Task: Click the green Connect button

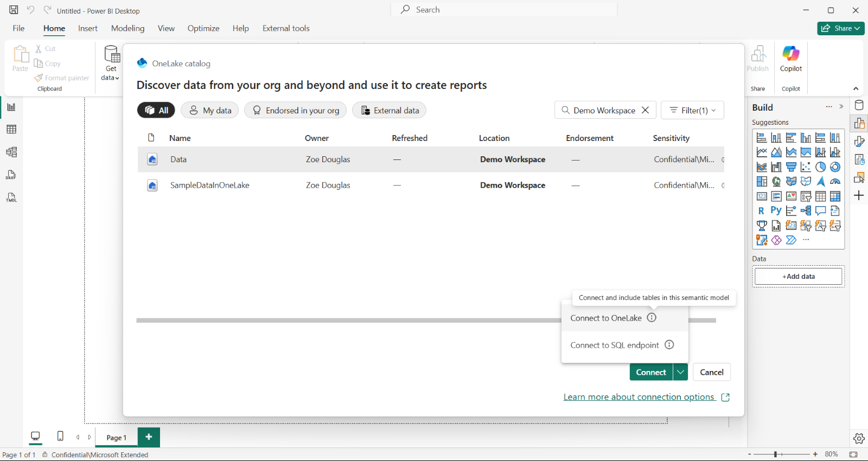Action: pyautogui.click(x=651, y=372)
